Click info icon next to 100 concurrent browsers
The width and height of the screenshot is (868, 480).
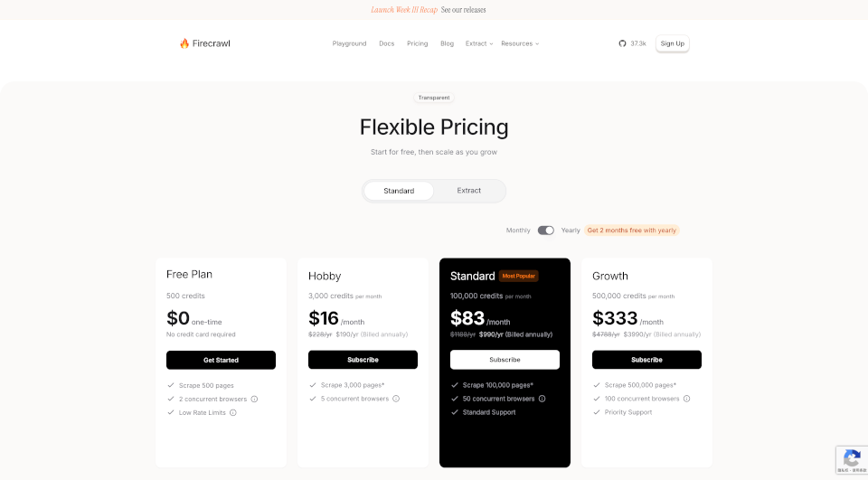pos(686,399)
